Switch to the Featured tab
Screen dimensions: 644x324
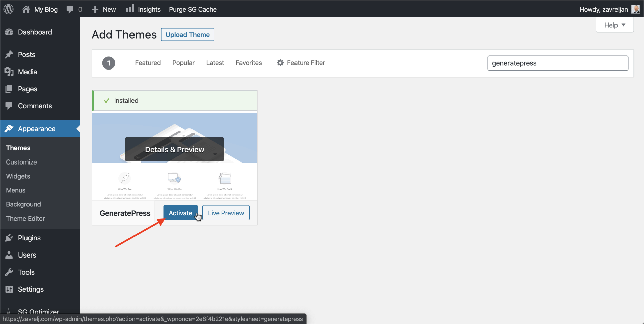[148, 63]
